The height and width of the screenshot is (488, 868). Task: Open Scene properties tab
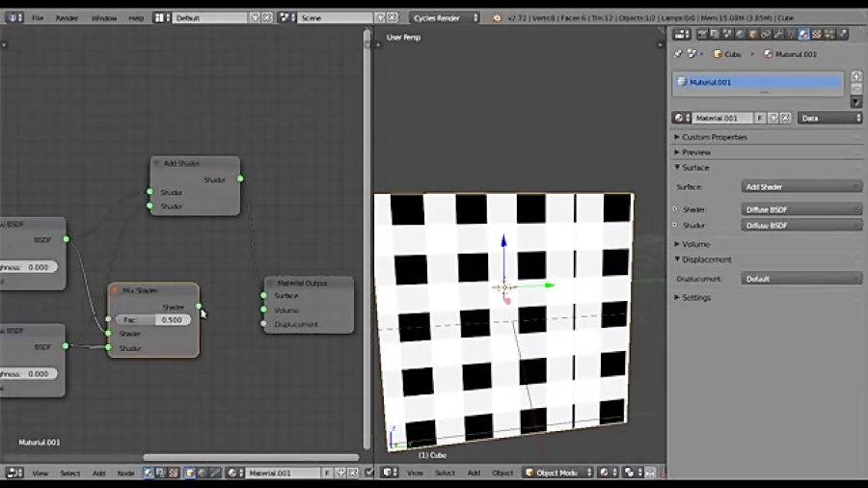(727, 35)
